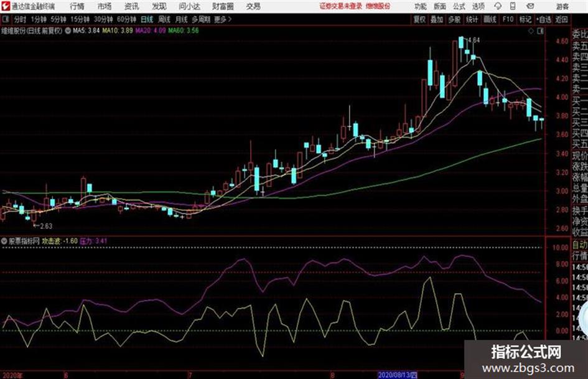Click the highlighted 2020/08/13 date marker
Image resolution: width=588 pixels, height=379 pixels.
click(398, 375)
